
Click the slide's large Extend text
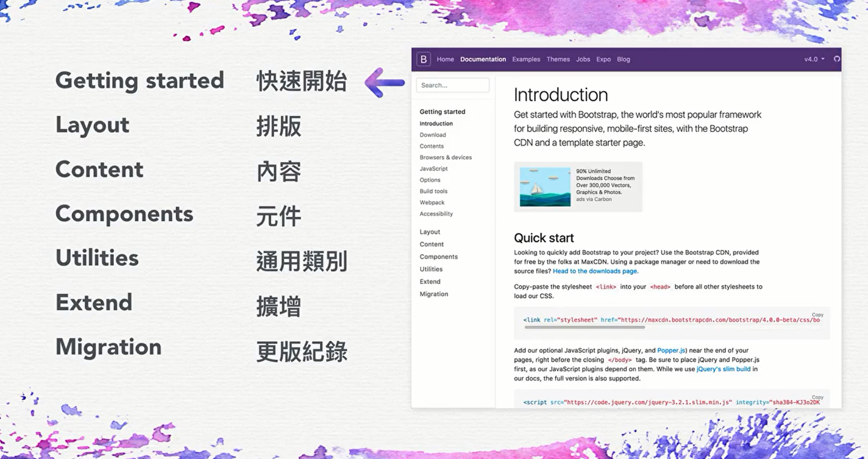click(94, 302)
